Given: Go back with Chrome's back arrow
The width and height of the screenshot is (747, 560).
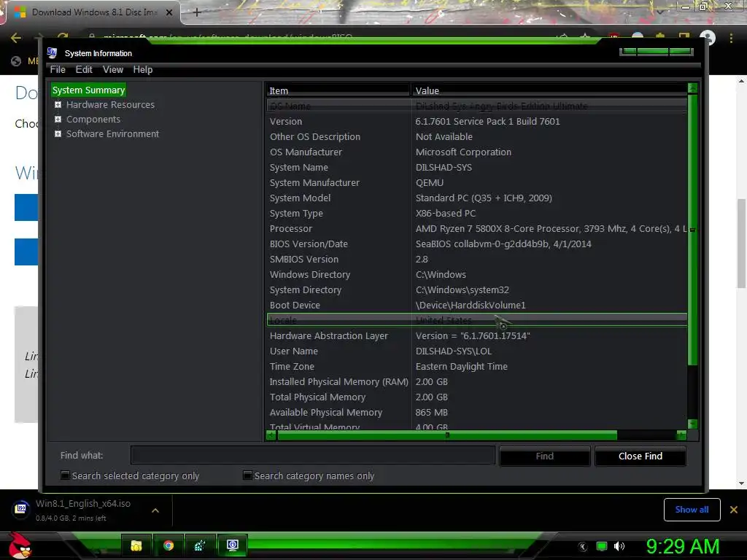Looking at the screenshot, I should [16, 38].
